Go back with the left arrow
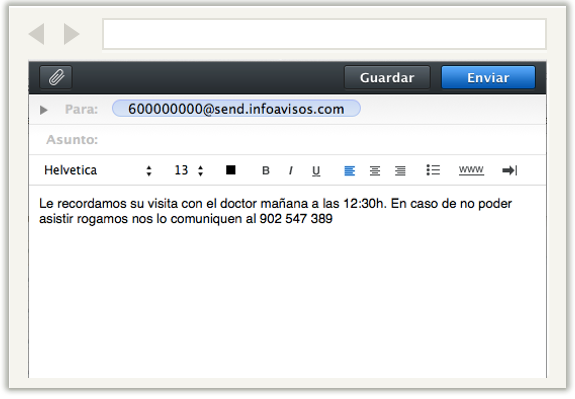This screenshot has height=399, width=575. [x=37, y=34]
